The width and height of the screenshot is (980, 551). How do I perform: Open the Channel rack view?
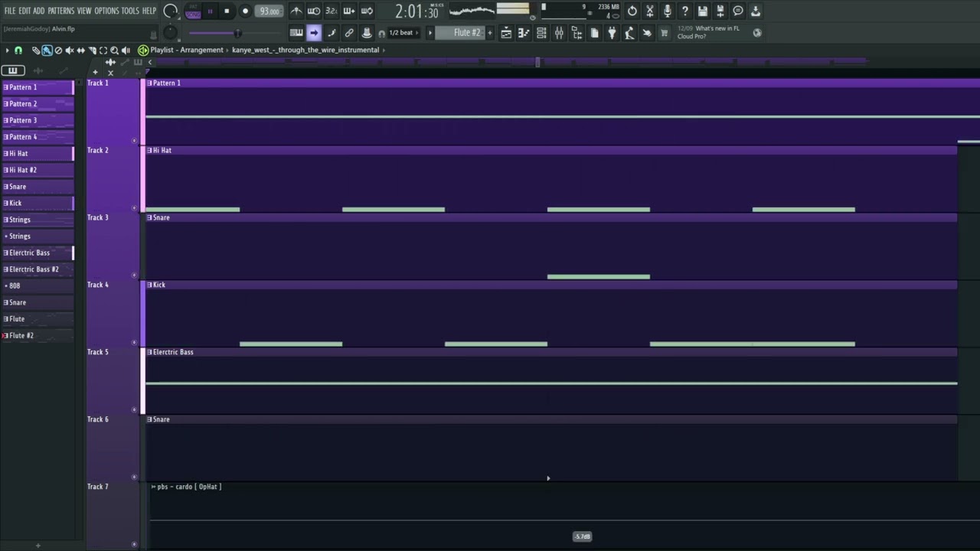point(541,33)
